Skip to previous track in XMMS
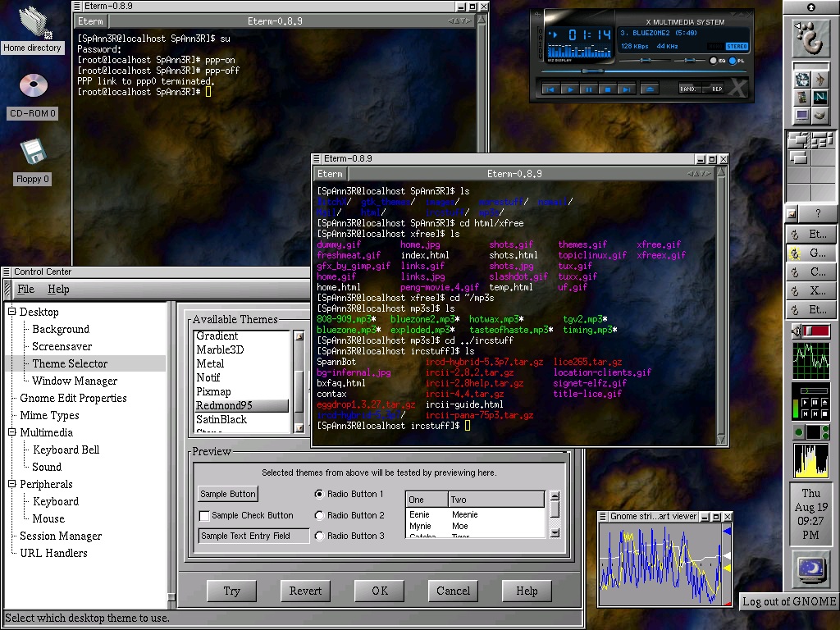840x630 pixels. coord(550,89)
